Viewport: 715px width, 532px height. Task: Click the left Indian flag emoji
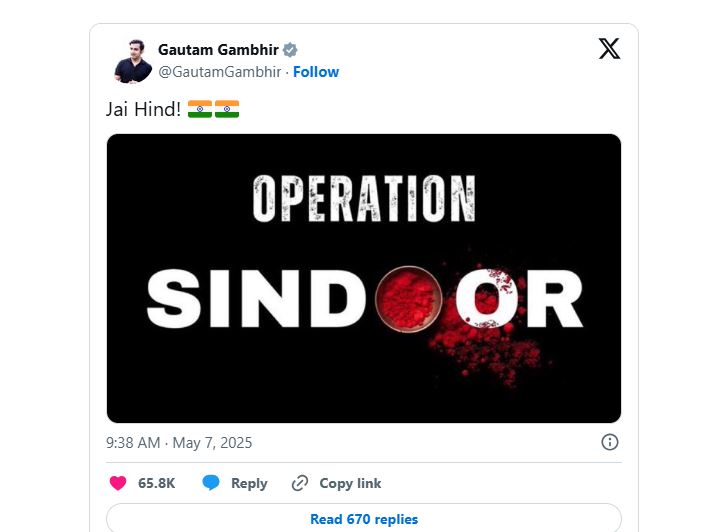coord(200,109)
